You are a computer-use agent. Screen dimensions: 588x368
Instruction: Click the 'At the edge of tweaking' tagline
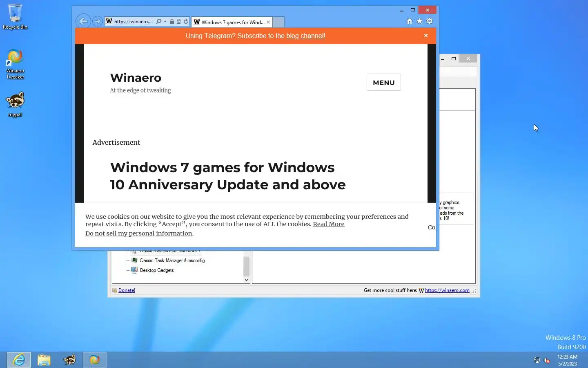[x=140, y=90]
